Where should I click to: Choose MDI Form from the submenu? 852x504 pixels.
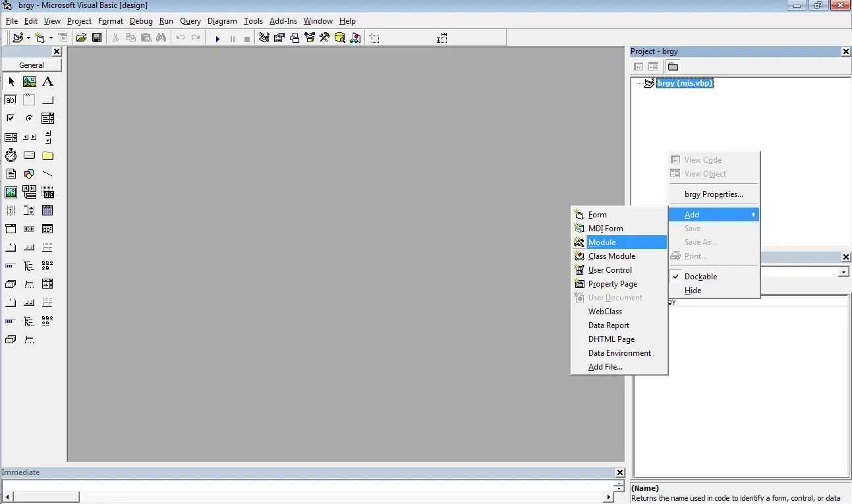click(619, 229)
